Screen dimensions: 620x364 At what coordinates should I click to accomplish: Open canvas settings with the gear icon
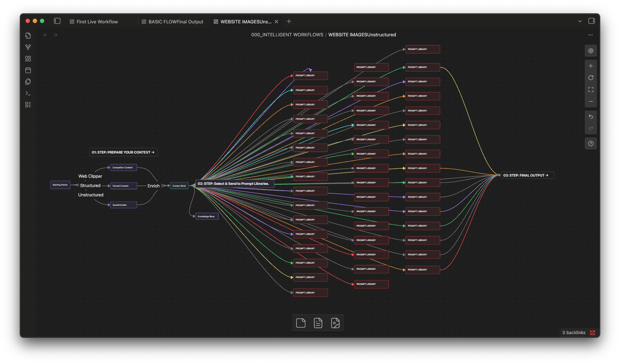[x=590, y=51]
